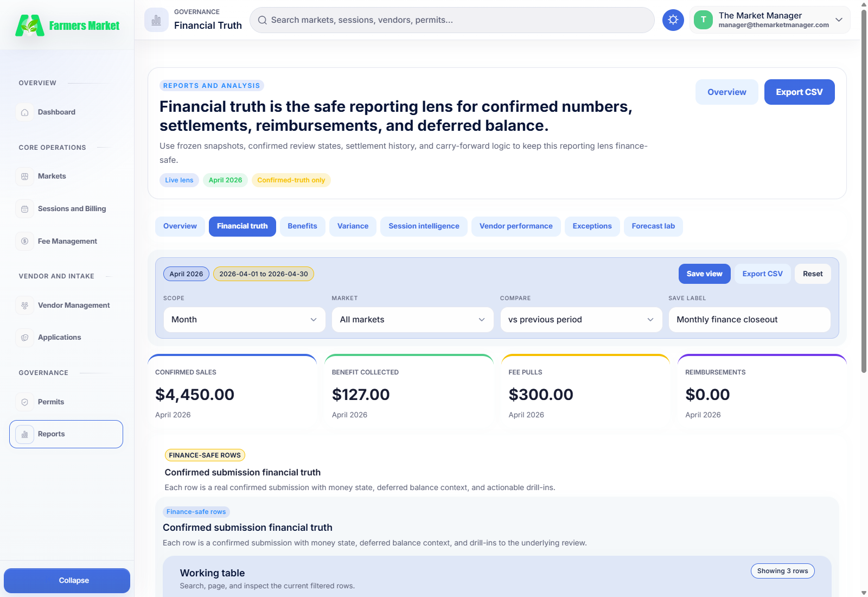Switch to the Forecast lab tab

tap(653, 226)
